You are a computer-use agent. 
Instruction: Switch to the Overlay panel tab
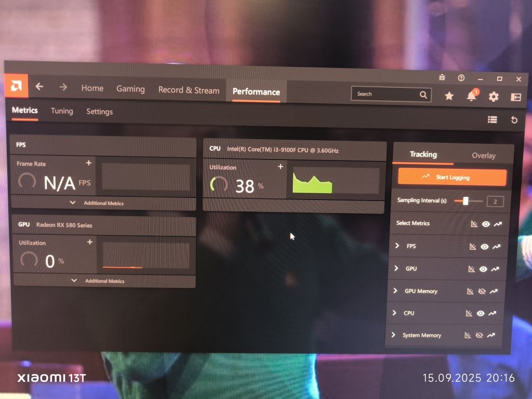(484, 156)
